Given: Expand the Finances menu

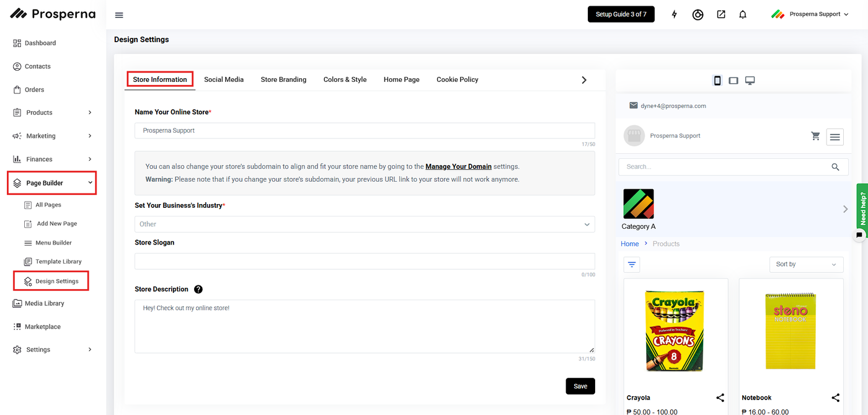Looking at the screenshot, I should pos(53,159).
